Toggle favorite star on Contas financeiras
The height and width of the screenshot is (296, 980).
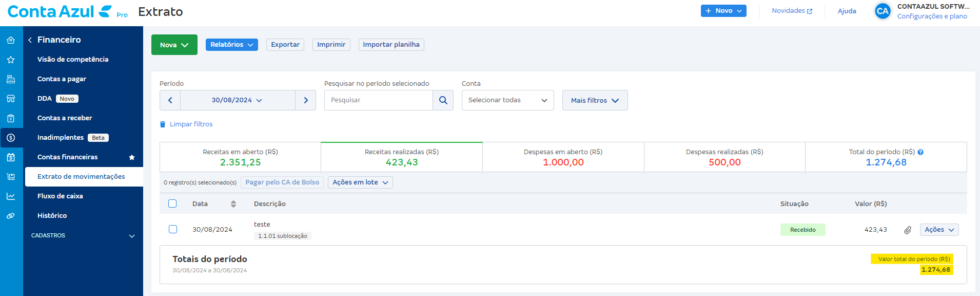pyautogui.click(x=132, y=157)
